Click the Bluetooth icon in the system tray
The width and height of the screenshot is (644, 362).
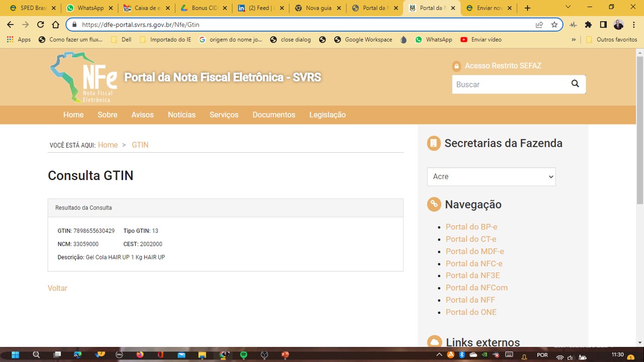tap(462, 354)
